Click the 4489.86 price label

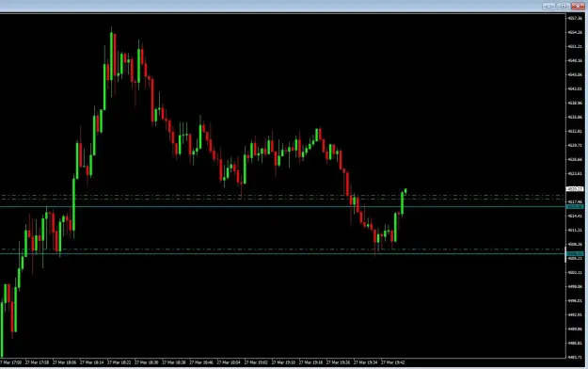click(x=575, y=329)
